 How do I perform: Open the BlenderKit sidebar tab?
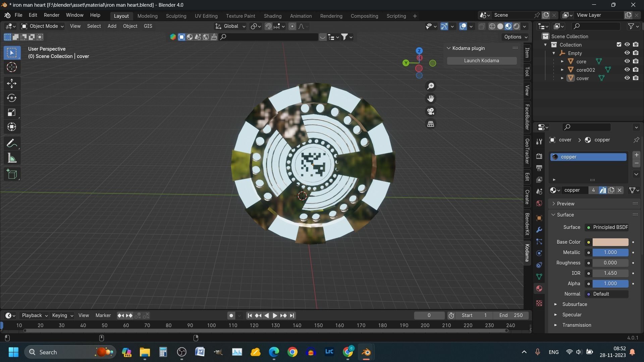pyautogui.click(x=527, y=224)
